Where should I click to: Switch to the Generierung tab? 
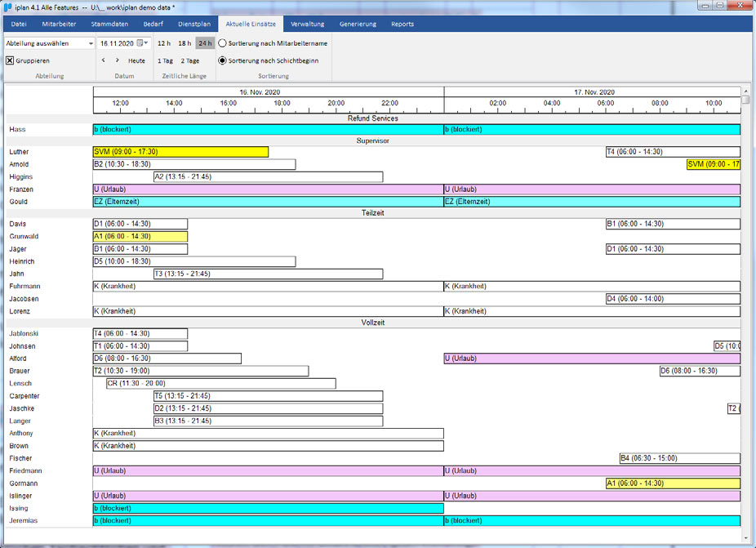click(x=358, y=24)
